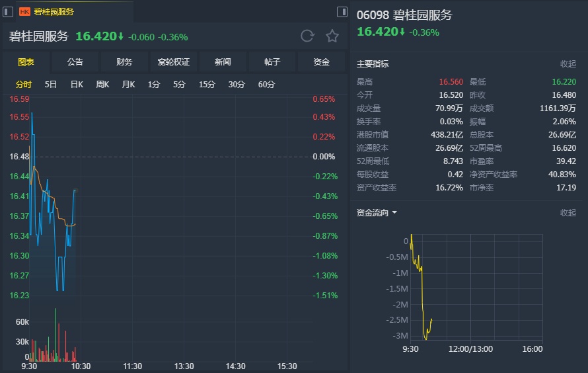Viewport: 588px width, 373px height.
Task: Click the 10:30 time axis label
Action: click(x=81, y=366)
